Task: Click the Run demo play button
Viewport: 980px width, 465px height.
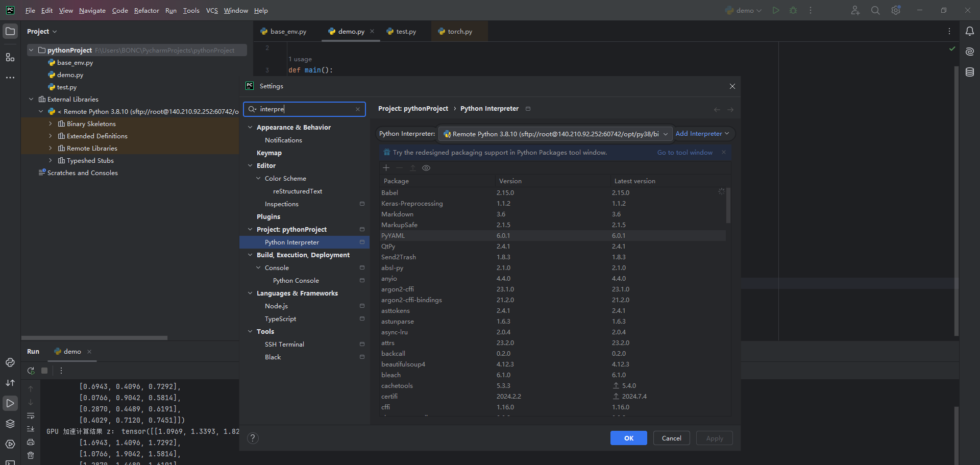Action: point(776,10)
